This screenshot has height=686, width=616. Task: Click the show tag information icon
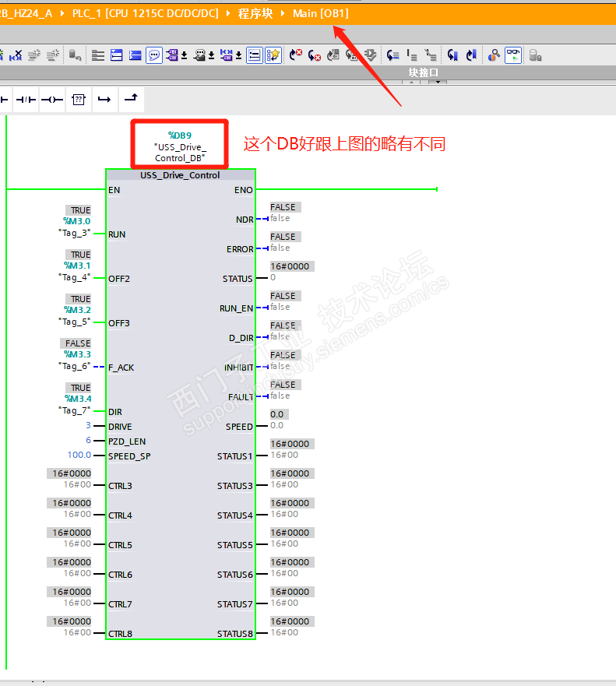click(x=199, y=55)
